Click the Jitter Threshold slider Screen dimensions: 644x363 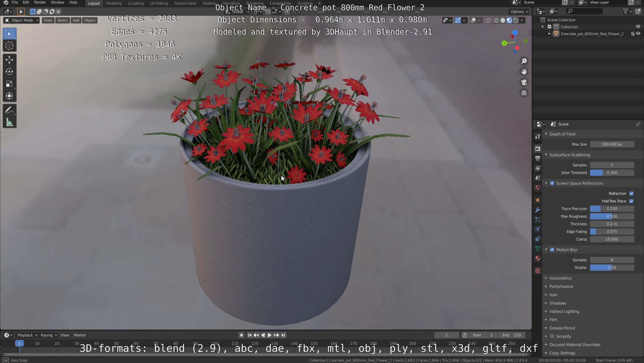pos(612,173)
